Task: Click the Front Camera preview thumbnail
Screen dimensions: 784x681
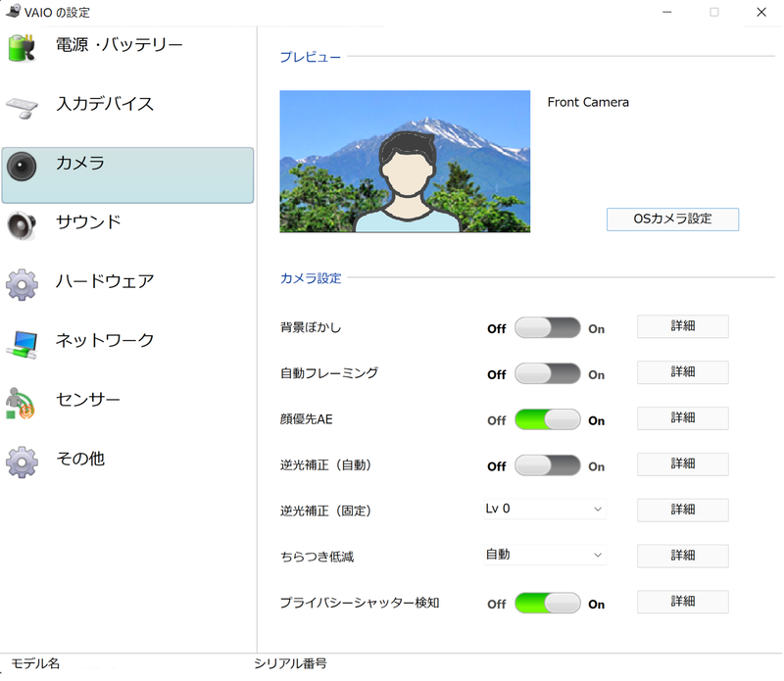Action: coord(405,162)
